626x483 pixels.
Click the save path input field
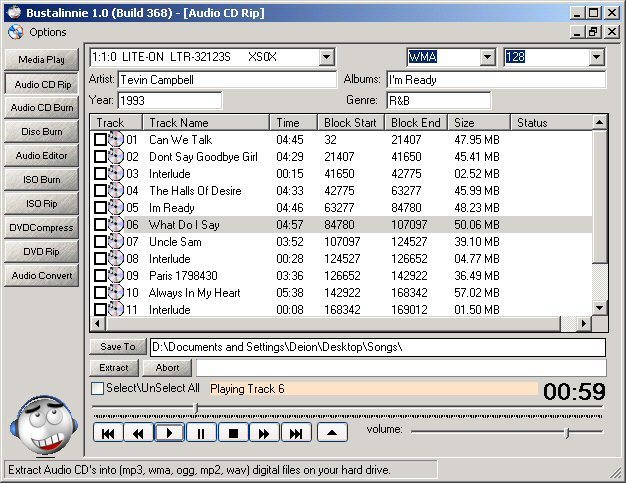click(x=378, y=347)
